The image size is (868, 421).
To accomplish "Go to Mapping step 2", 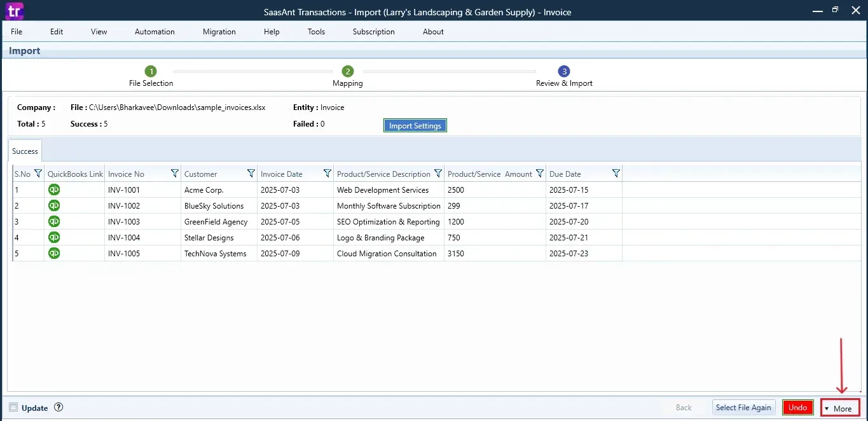I will click(347, 71).
